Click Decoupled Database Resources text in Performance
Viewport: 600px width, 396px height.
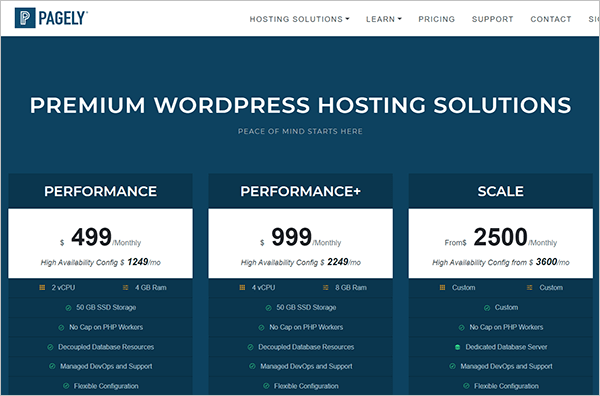(x=106, y=347)
